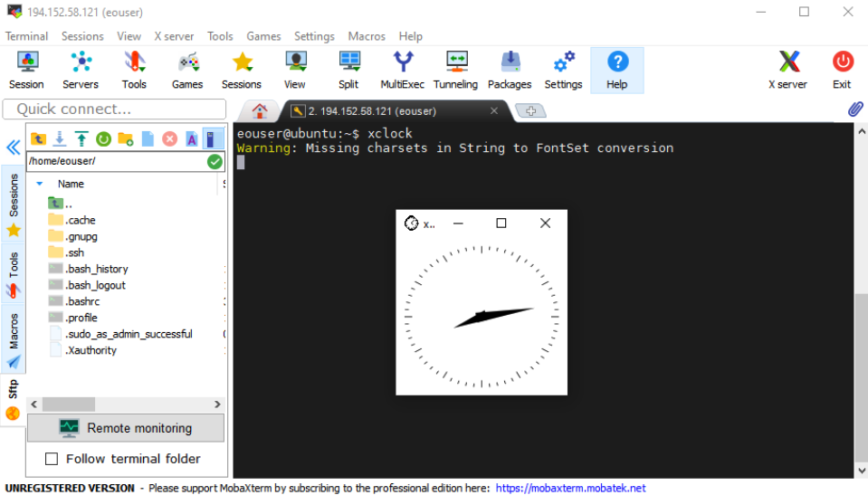Collapse the sidebar with double chevron
Screen dimensions: 868x495
pyautogui.click(x=13, y=148)
